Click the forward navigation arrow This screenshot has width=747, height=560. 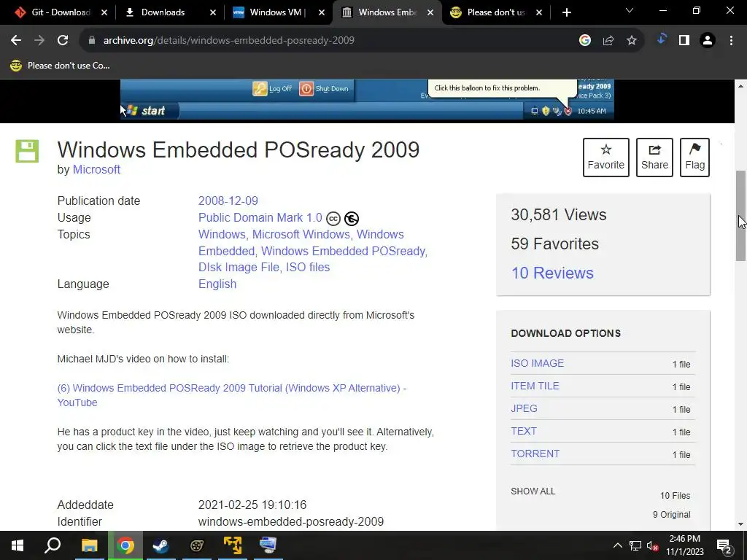point(39,41)
